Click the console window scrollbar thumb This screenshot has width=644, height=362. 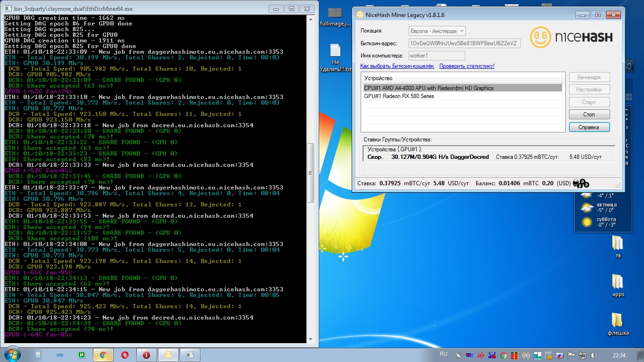tap(310, 173)
